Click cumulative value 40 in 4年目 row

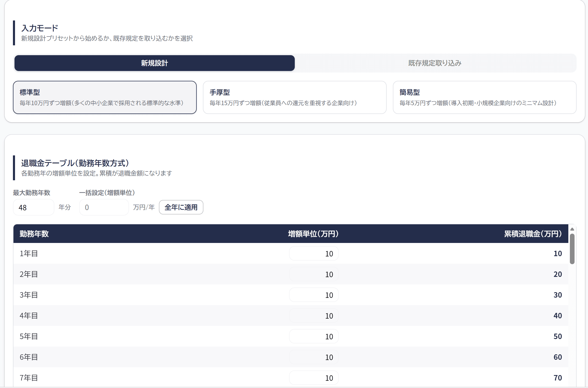tap(558, 315)
